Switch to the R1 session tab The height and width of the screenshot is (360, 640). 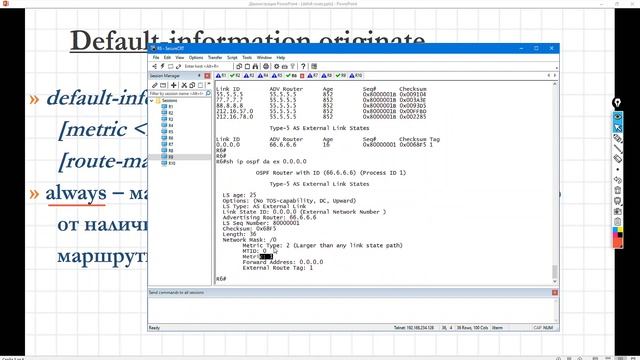point(221,76)
